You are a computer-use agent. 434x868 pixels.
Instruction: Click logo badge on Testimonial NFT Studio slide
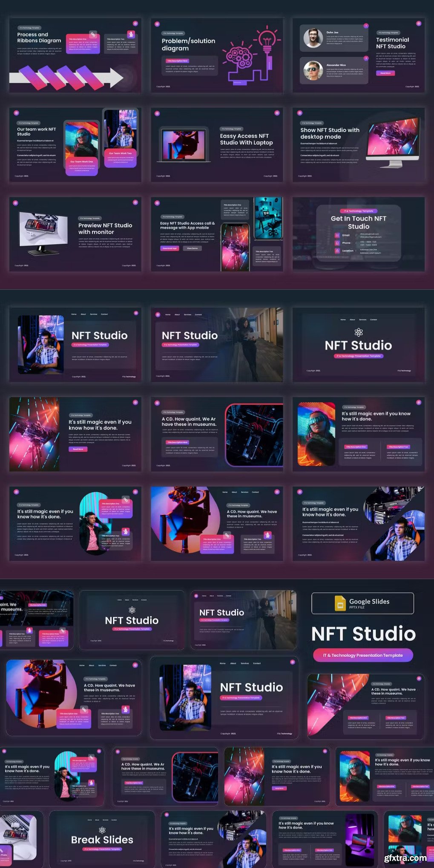(x=419, y=23)
